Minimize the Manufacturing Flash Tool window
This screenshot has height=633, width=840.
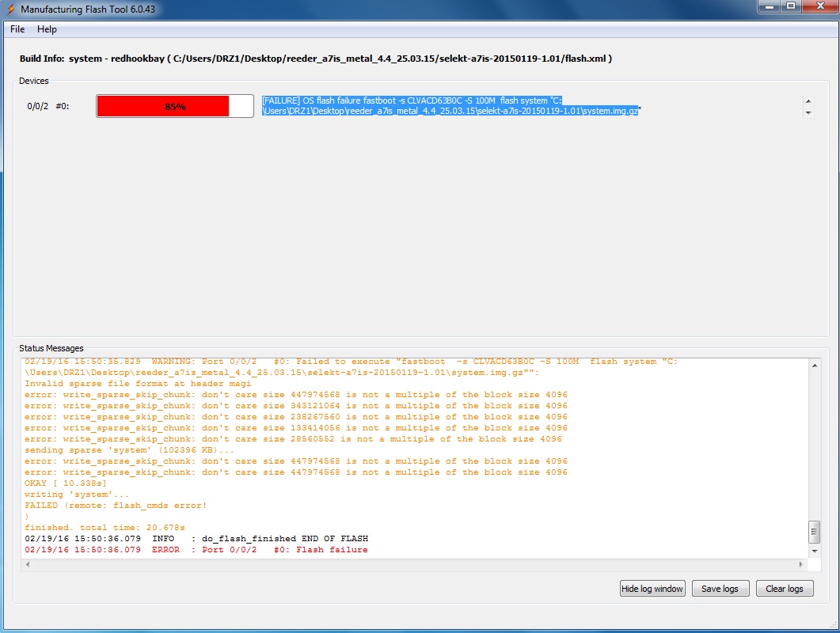tap(767, 7)
